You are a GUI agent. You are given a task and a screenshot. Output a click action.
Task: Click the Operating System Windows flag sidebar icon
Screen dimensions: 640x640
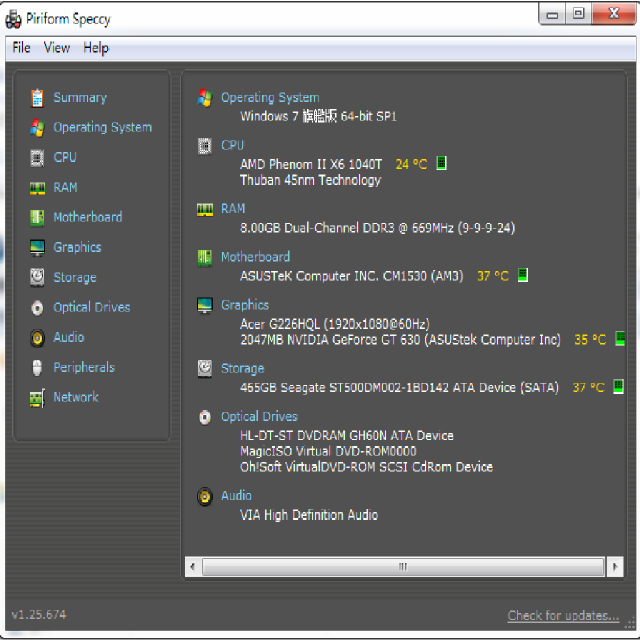37,128
